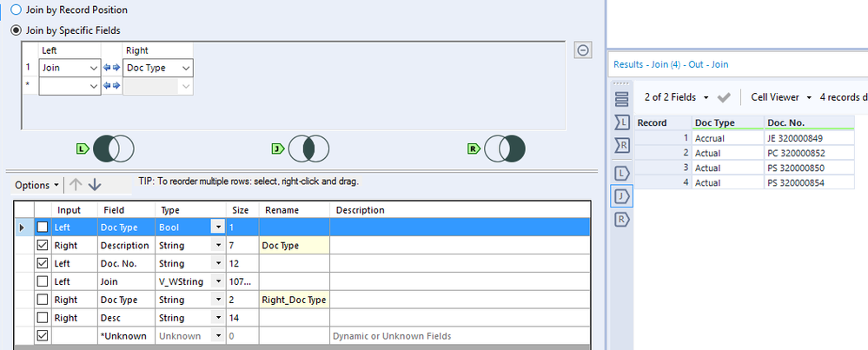Move selected field up with arrow
868x350 pixels.
pos(76,185)
